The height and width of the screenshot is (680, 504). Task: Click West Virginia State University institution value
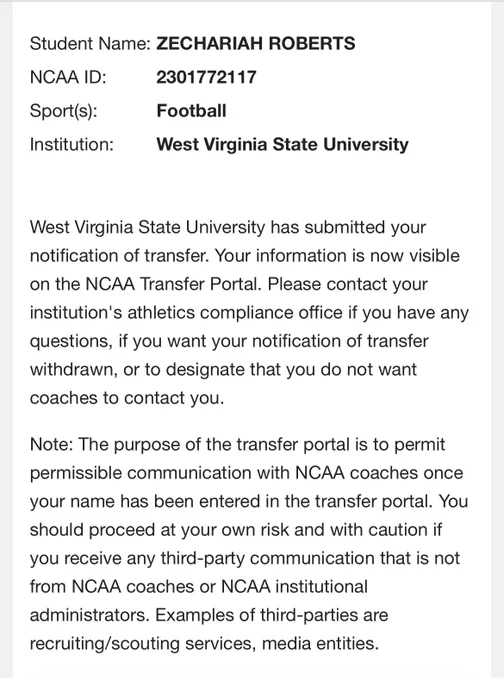click(x=282, y=144)
